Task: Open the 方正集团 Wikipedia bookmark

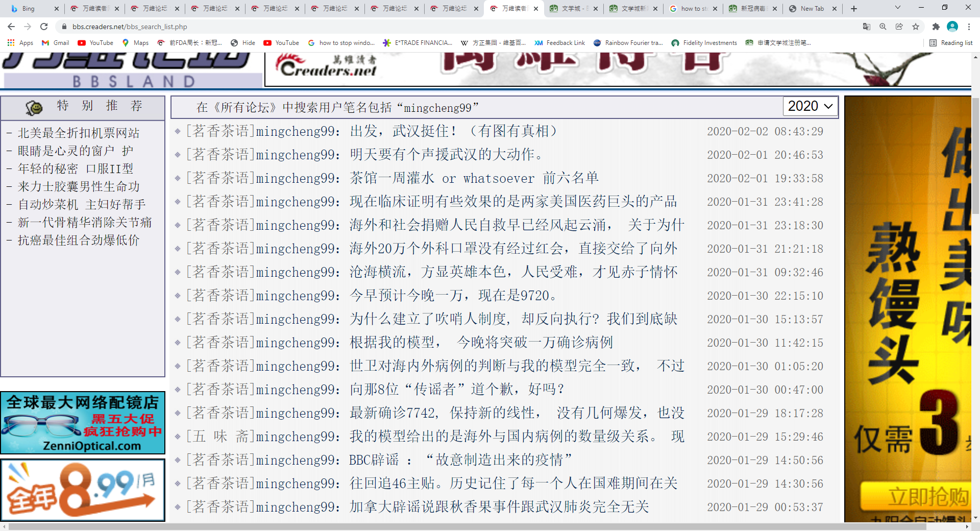Action: coord(493,43)
